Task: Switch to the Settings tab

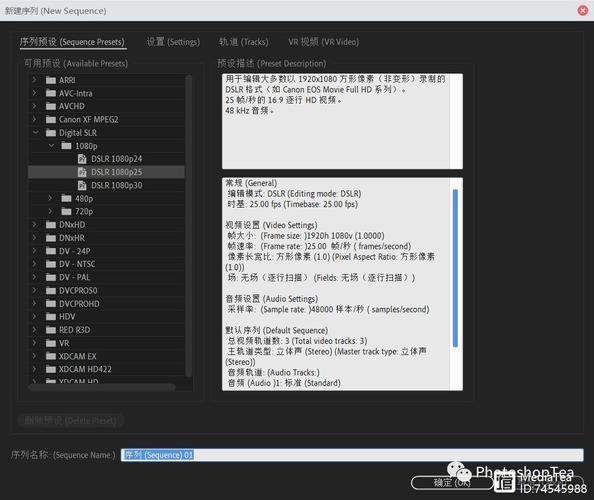Action: coord(173,42)
